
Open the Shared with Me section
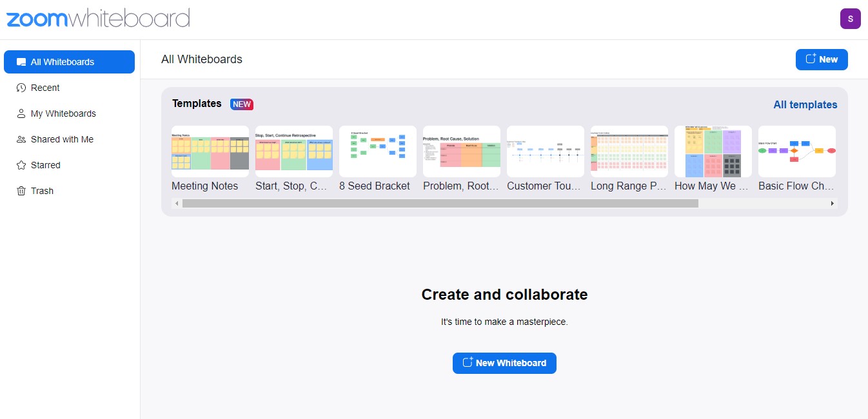61,139
